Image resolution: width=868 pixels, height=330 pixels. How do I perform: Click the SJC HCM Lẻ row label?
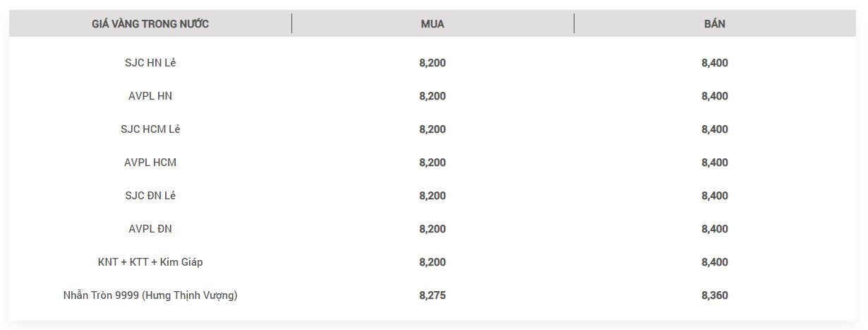150,129
